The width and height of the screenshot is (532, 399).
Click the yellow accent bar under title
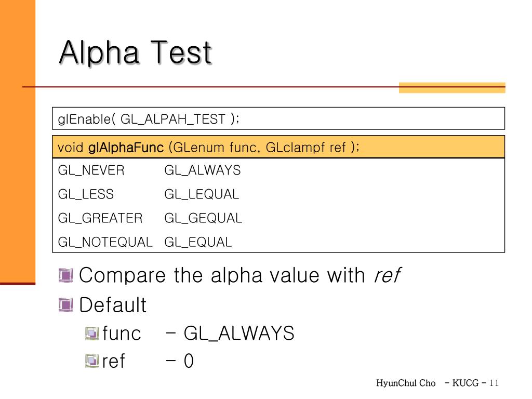tap(452, 87)
